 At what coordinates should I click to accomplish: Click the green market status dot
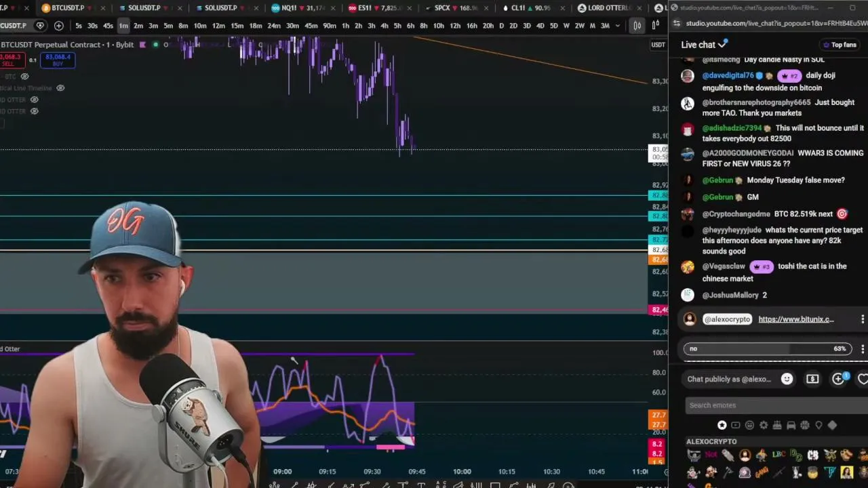pos(155,45)
